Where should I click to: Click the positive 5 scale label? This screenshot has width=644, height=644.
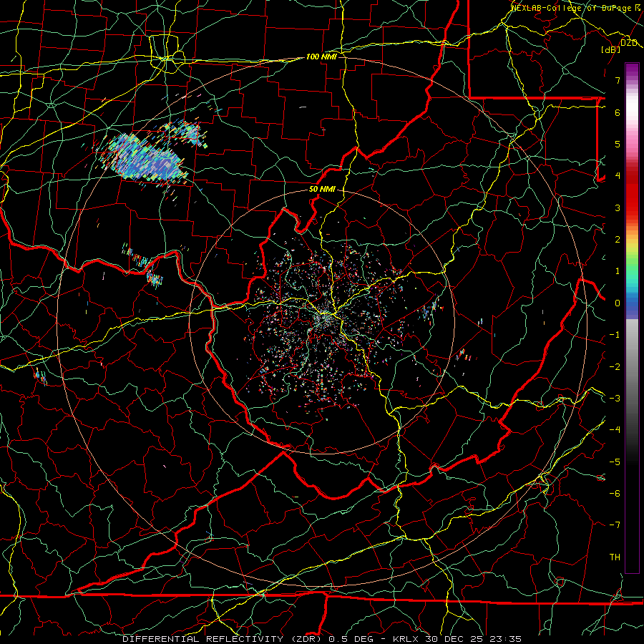coord(618,144)
